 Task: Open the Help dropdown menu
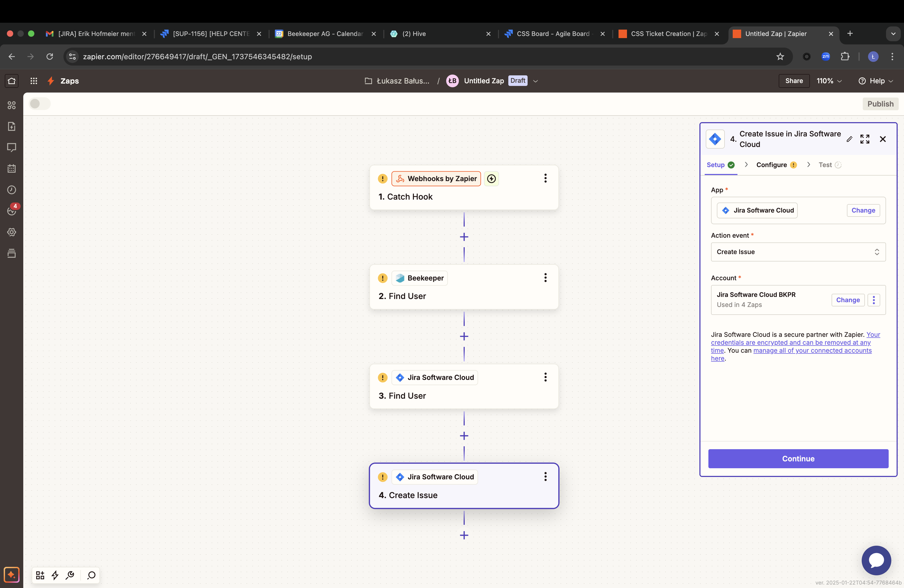(875, 81)
